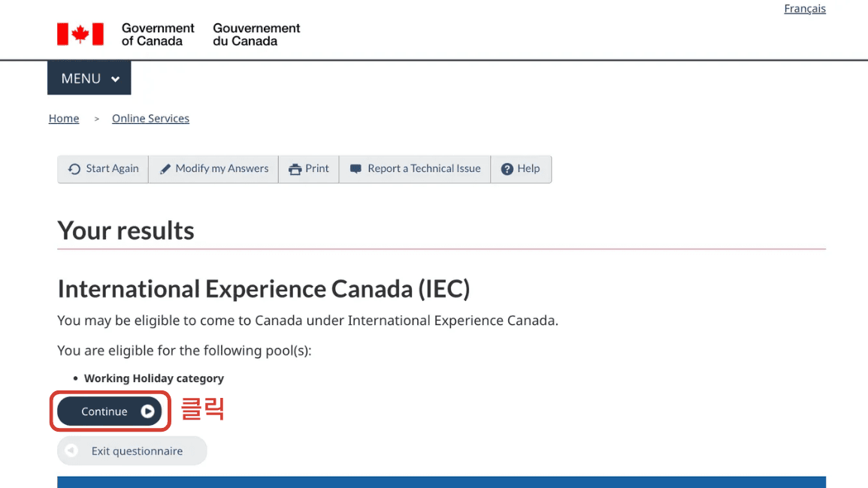Click the Canada flag icon

tap(80, 34)
